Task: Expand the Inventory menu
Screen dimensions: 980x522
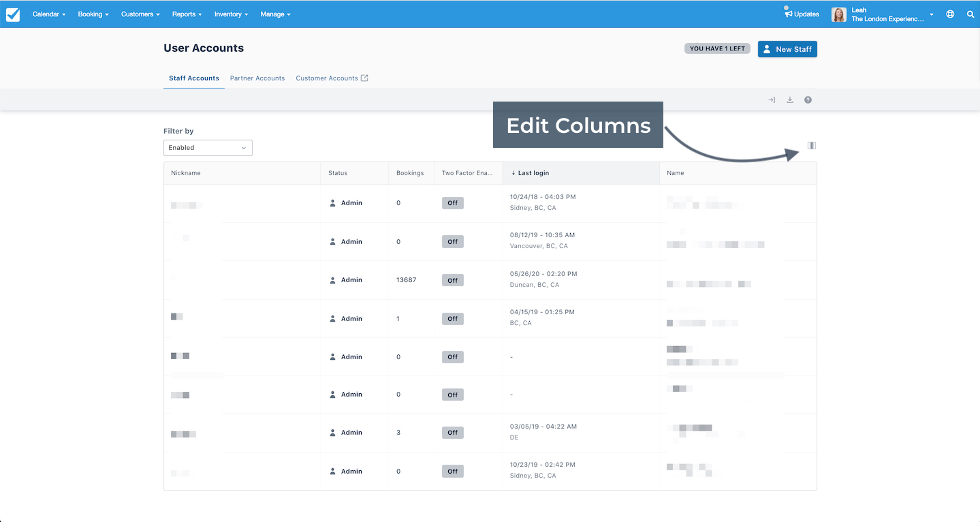Action: coord(231,14)
